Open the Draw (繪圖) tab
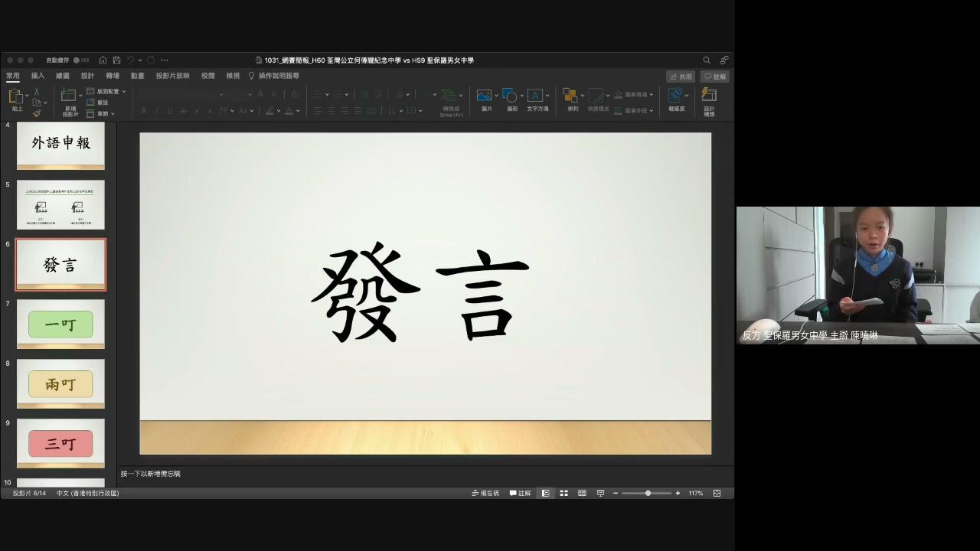The width and height of the screenshot is (980, 551). 63,76
